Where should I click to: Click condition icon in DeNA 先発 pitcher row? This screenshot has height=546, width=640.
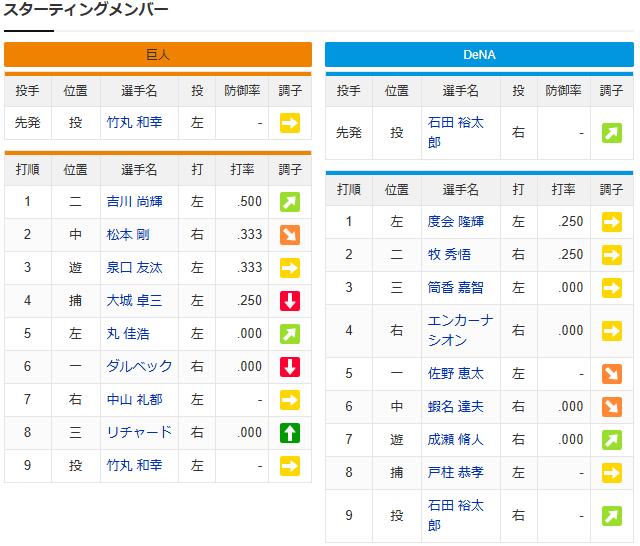(612, 133)
